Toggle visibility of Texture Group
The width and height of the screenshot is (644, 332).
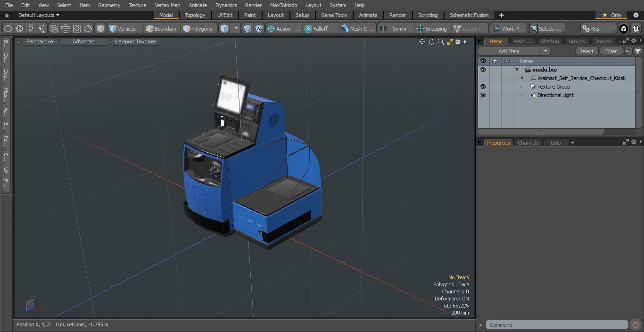point(483,87)
